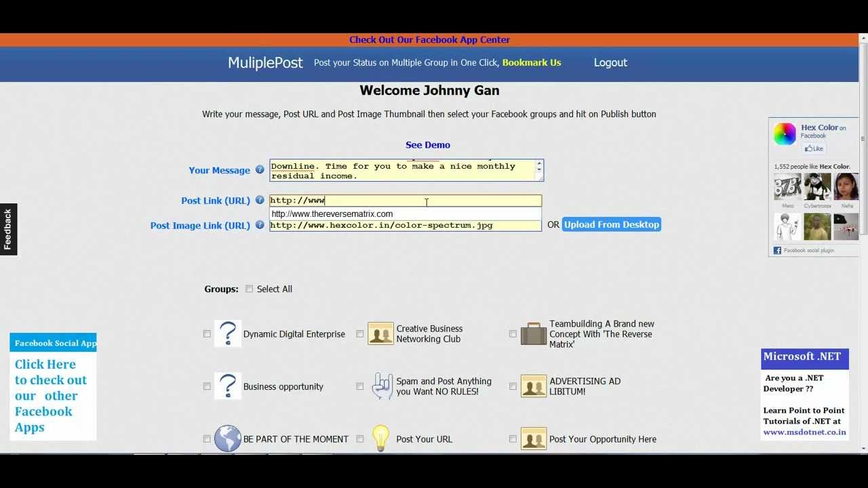Click the Facebook social plugin link

809,251
